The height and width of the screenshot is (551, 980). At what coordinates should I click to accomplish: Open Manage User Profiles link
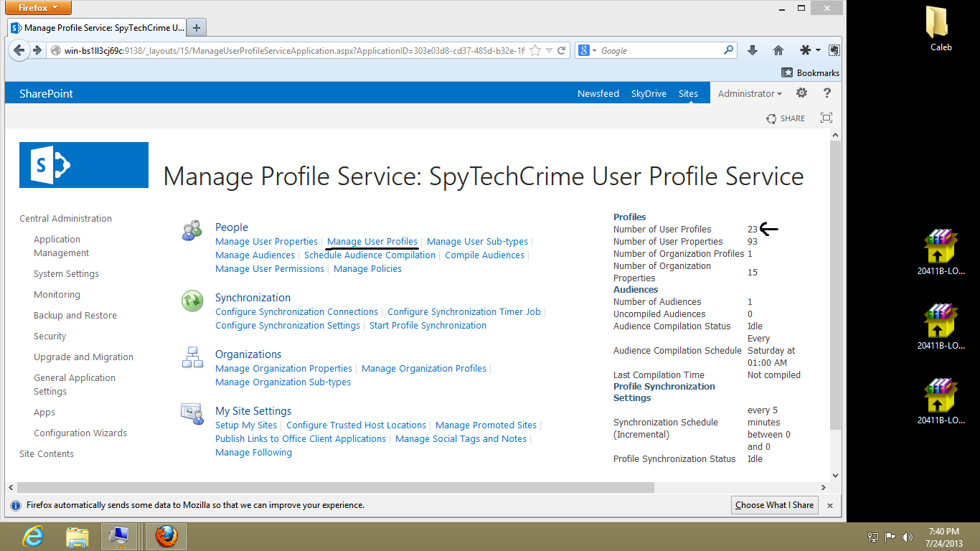(372, 242)
